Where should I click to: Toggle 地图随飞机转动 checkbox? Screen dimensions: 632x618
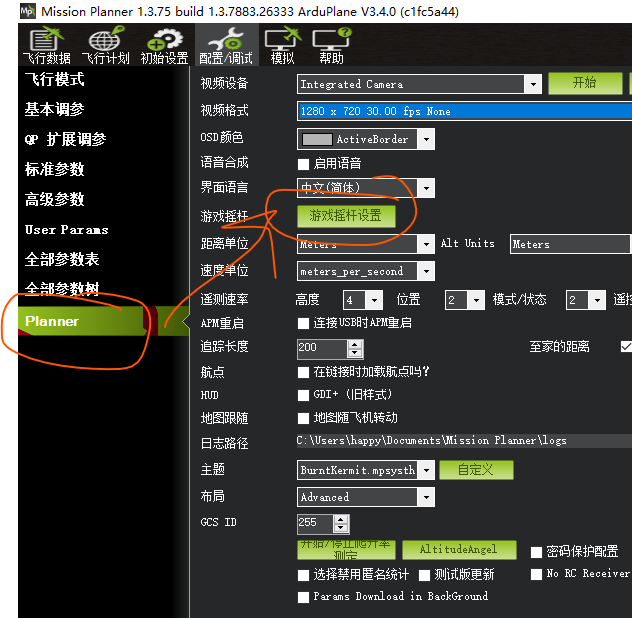point(303,418)
